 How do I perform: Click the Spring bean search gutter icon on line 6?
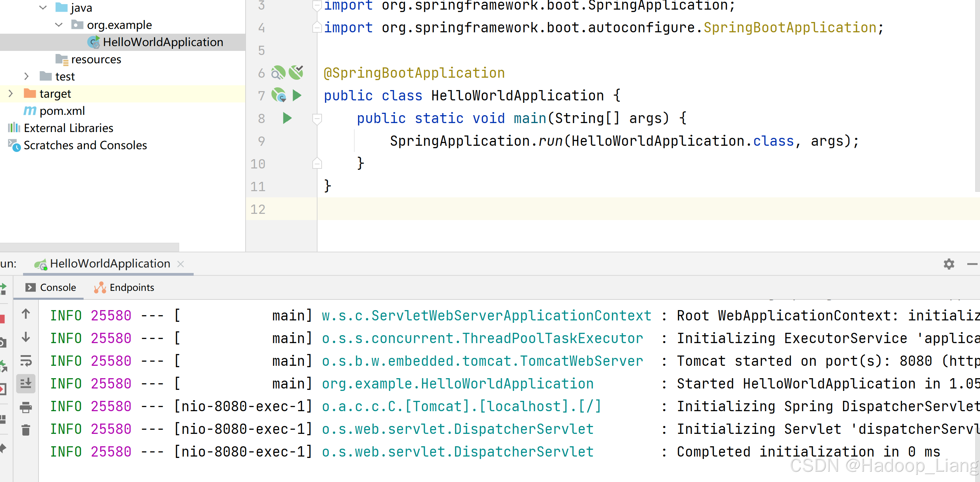click(x=278, y=73)
